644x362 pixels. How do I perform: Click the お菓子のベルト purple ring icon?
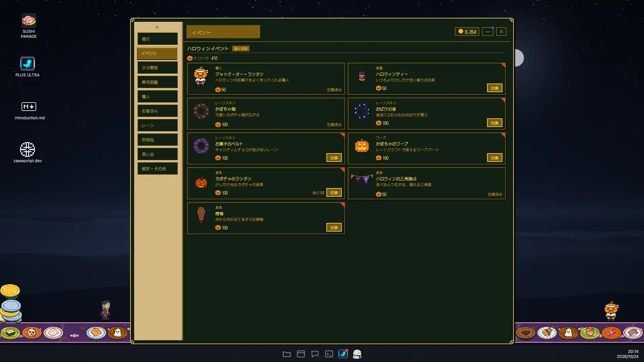(201, 146)
